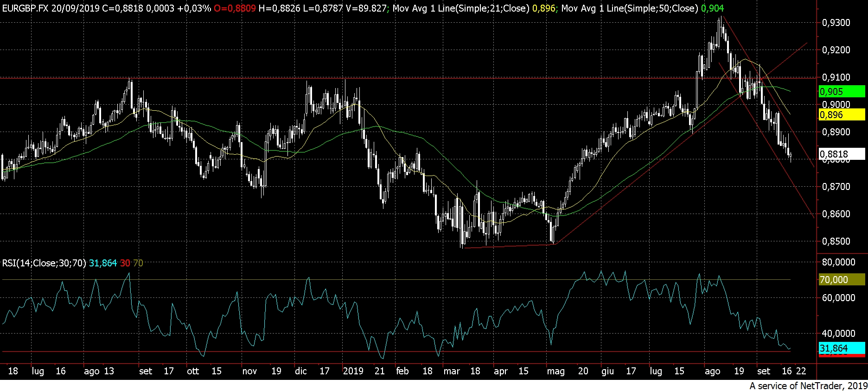Click the 'ott' month label on time axis

193,371
